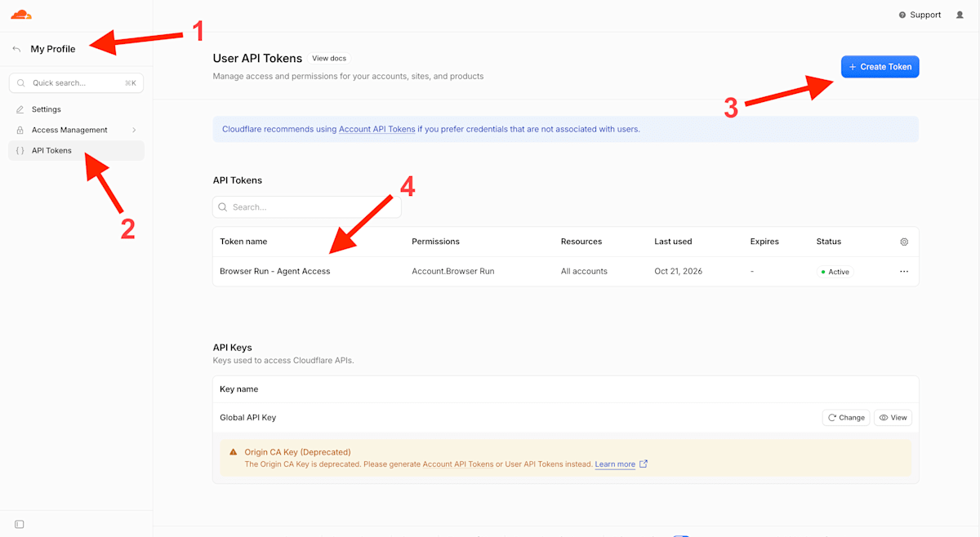Viewport: 980px width, 537px height.
Task: Select Access Management in the sidebar
Action: [x=76, y=130]
